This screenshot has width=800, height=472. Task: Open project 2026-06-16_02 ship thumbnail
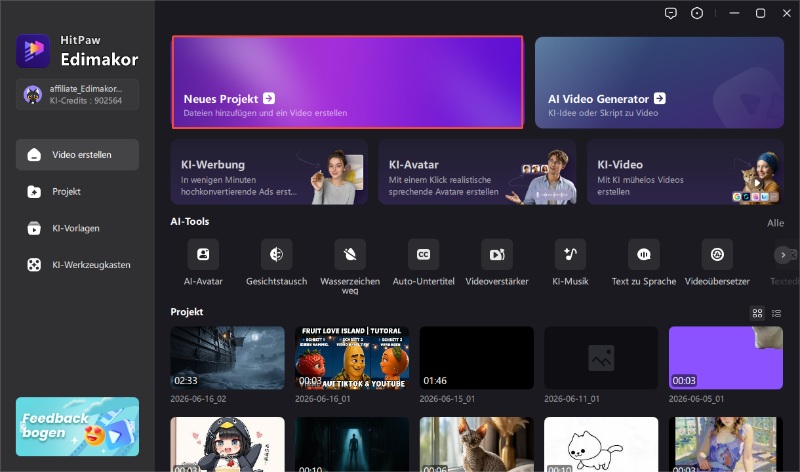[x=228, y=358]
